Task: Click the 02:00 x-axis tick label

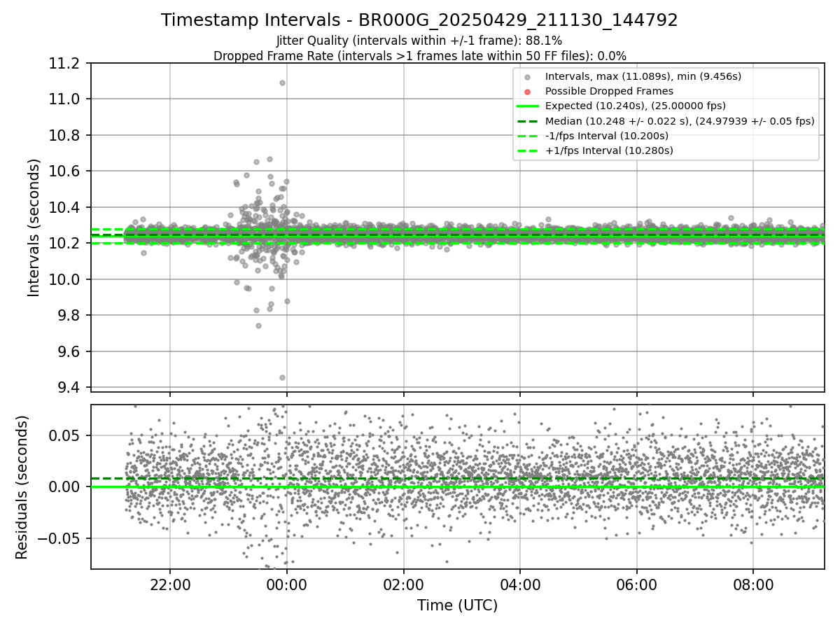Action: [x=403, y=584]
